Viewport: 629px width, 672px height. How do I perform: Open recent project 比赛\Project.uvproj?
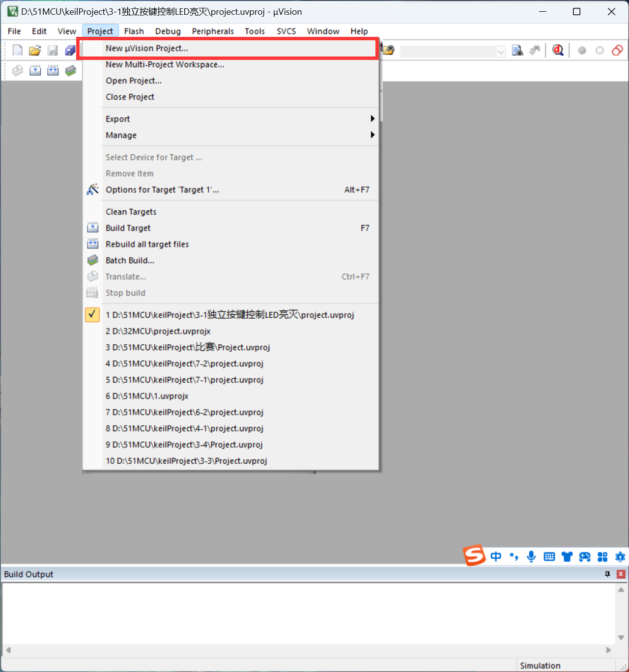(x=230, y=347)
